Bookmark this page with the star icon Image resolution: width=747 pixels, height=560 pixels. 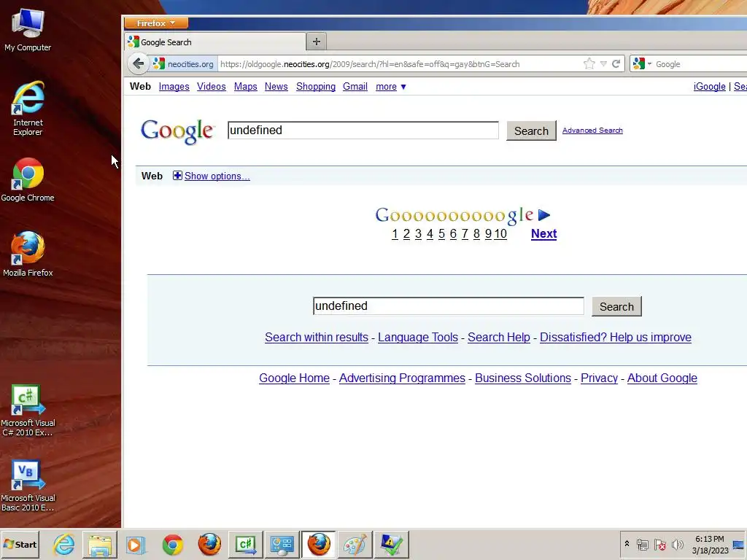(589, 64)
